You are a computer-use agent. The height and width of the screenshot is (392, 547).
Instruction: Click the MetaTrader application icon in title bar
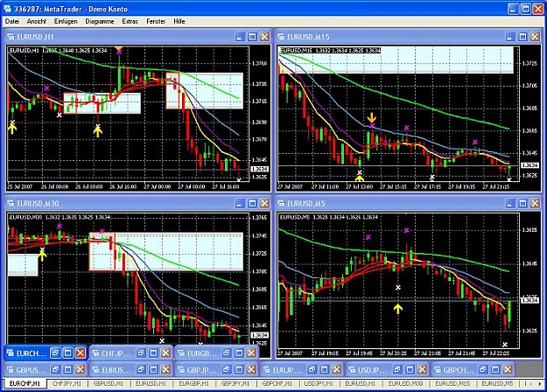[7, 9]
